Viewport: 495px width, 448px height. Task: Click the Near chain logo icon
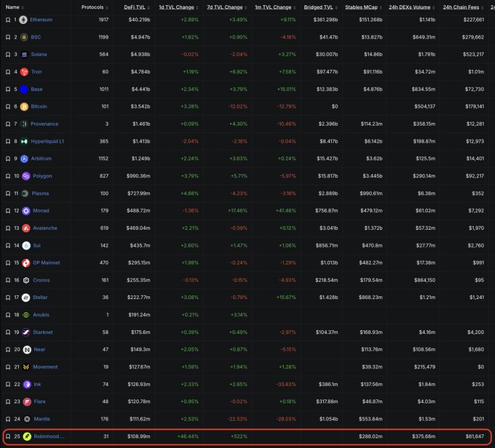pyautogui.click(x=27, y=350)
